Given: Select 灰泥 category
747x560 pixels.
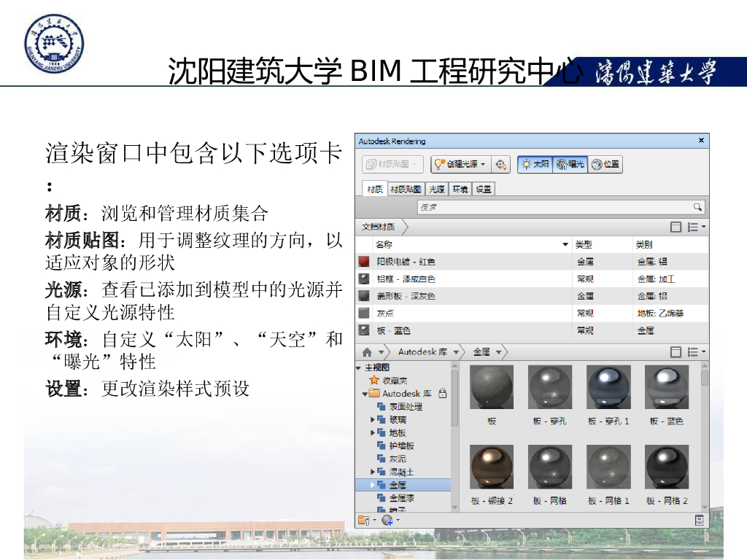Looking at the screenshot, I should [392, 459].
